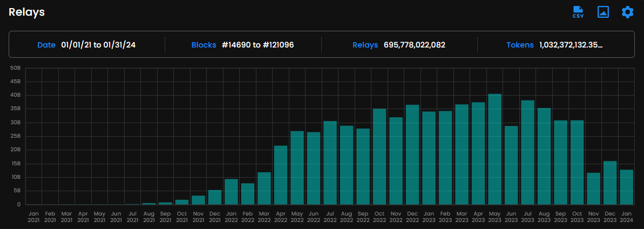Export the chart as an image
Image resolution: width=644 pixels, height=229 pixels.
(603, 12)
